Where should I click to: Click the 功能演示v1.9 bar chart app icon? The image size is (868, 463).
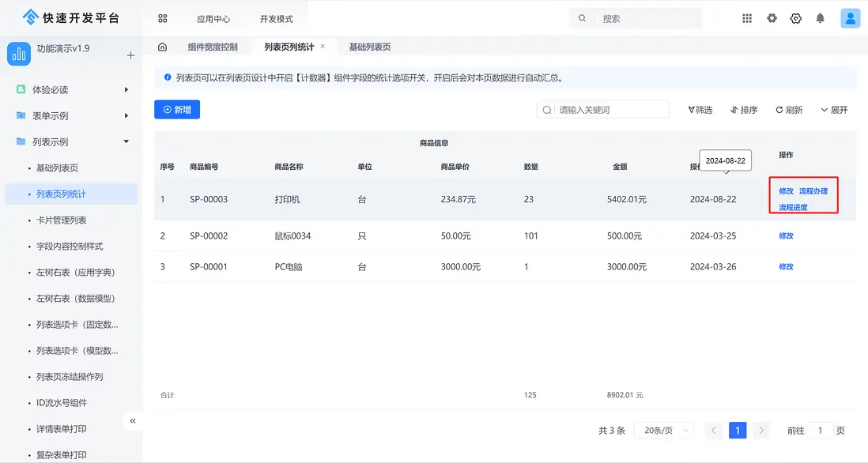coord(19,54)
